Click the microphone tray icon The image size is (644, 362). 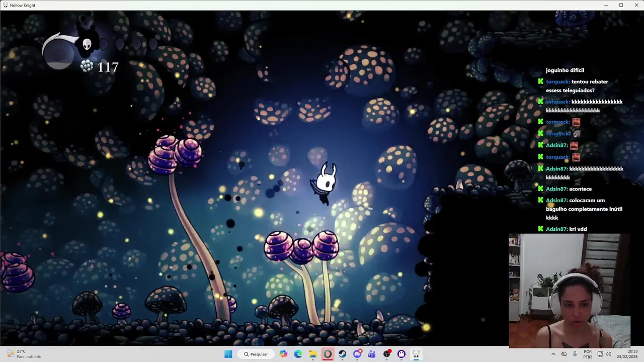[x=575, y=354]
